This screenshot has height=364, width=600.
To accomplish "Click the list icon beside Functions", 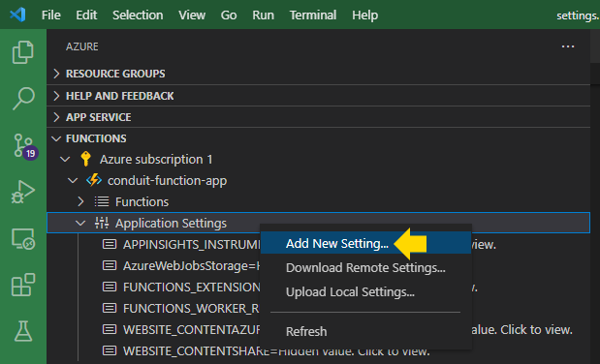I will click(102, 201).
